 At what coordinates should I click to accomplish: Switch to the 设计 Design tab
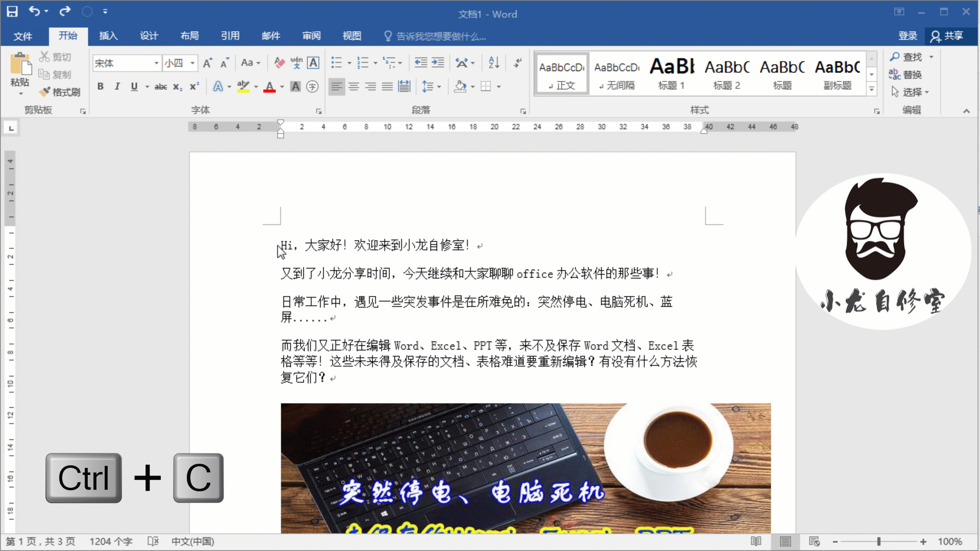click(149, 36)
